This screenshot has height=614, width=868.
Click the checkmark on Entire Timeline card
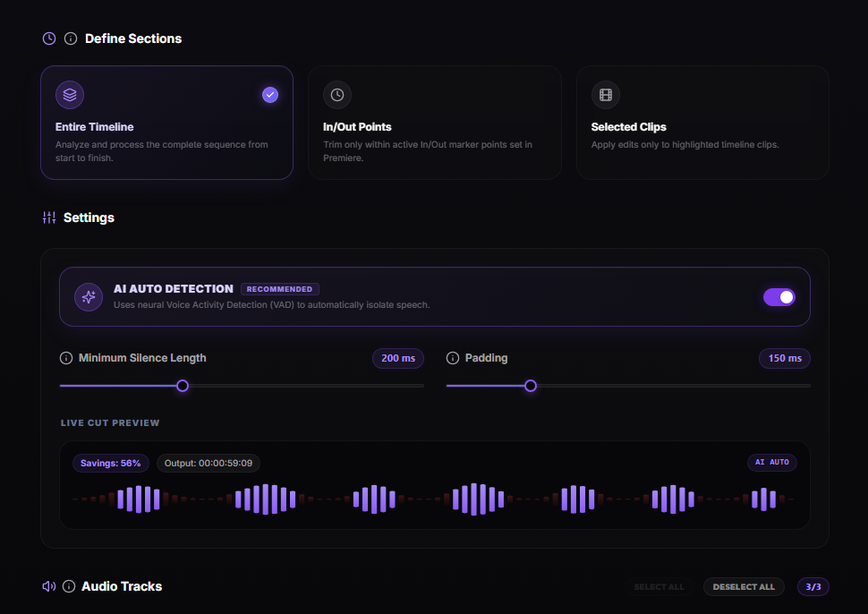point(270,95)
